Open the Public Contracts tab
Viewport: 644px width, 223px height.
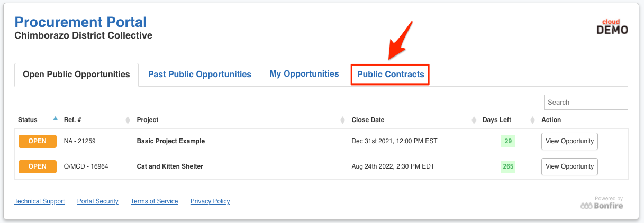click(391, 75)
